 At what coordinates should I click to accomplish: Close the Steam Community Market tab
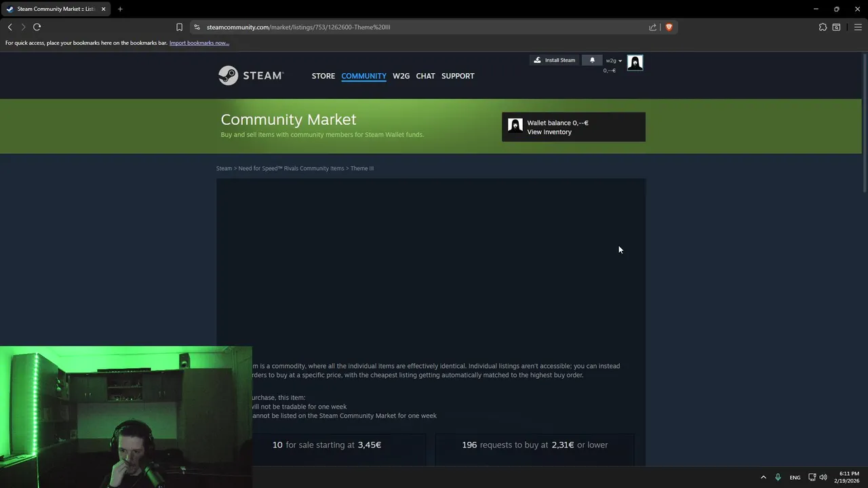tap(103, 9)
